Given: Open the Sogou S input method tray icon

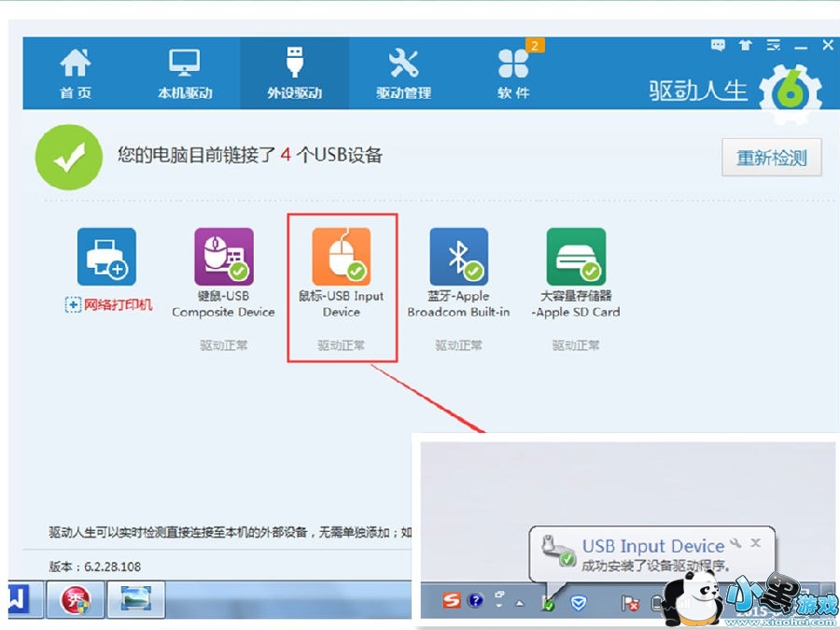Looking at the screenshot, I should point(452,600).
